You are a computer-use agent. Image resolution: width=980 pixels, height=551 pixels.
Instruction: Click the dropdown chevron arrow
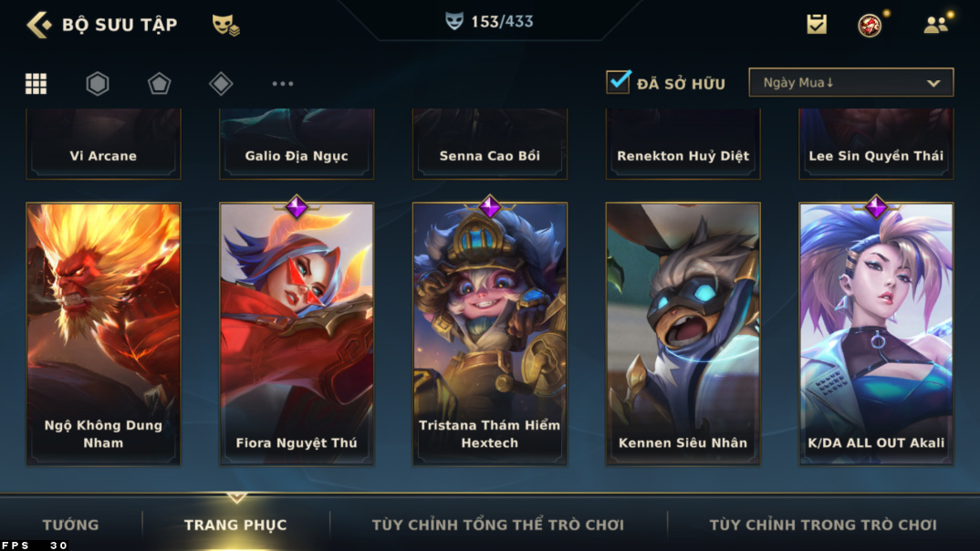tap(933, 83)
